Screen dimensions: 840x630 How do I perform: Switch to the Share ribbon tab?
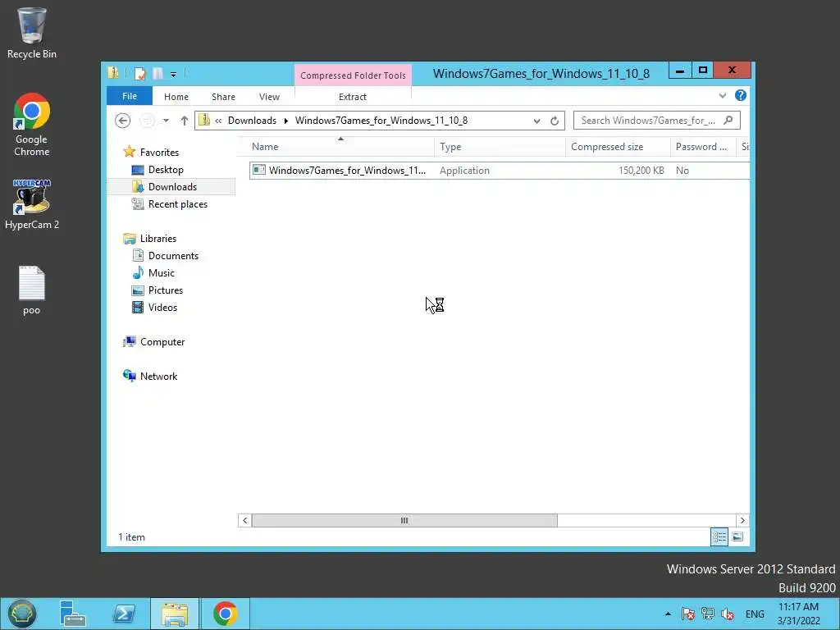pyautogui.click(x=223, y=97)
